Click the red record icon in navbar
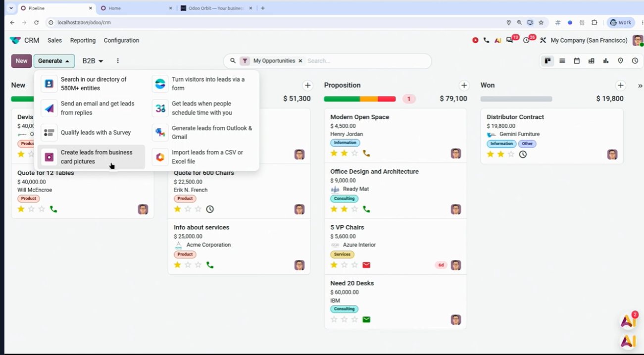Viewport: 644px width, 355px height. pos(475,40)
